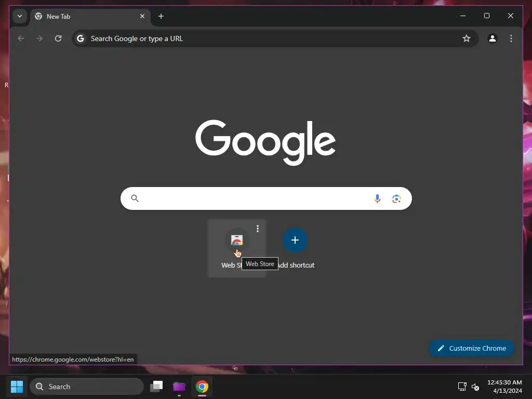Image resolution: width=532 pixels, height=399 pixels.
Task: Search by image with Lens icon
Action: pyautogui.click(x=396, y=198)
